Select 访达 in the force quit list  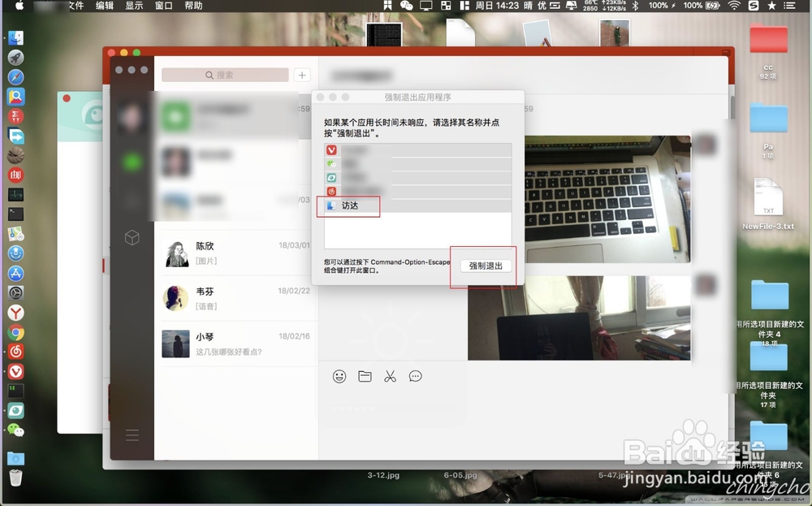[x=418, y=205]
